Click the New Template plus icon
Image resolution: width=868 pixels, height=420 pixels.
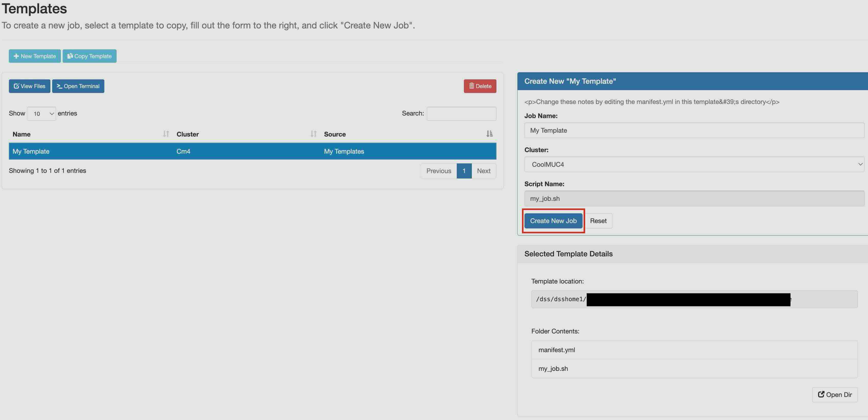coord(16,56)
